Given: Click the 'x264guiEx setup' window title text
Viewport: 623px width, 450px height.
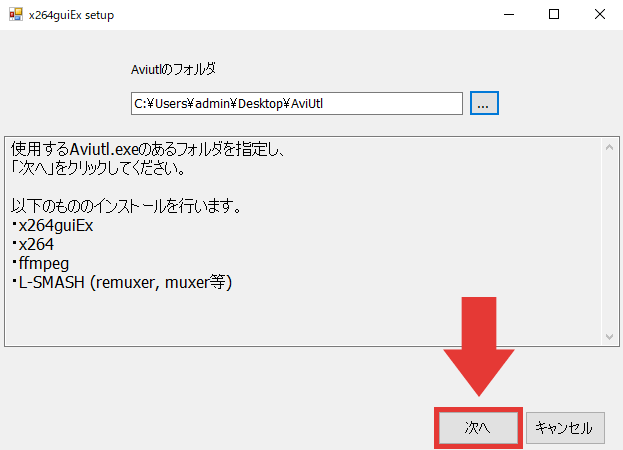Looking at the screenshot, I should point(71,15).
